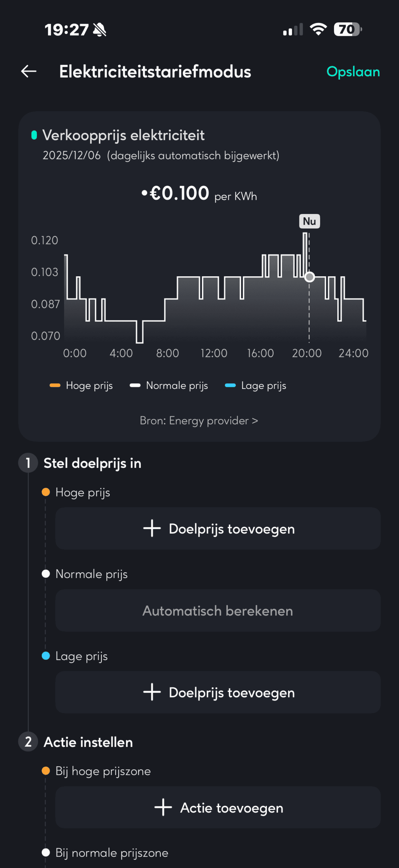Tap the €0.100 per KWh price readout

[x=199, y=194]
